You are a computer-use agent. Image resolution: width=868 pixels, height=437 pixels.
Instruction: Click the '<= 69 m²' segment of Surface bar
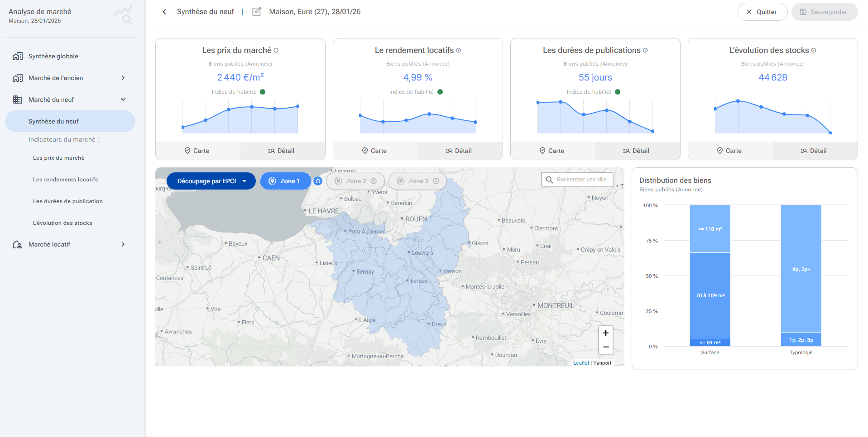[710, 342]
